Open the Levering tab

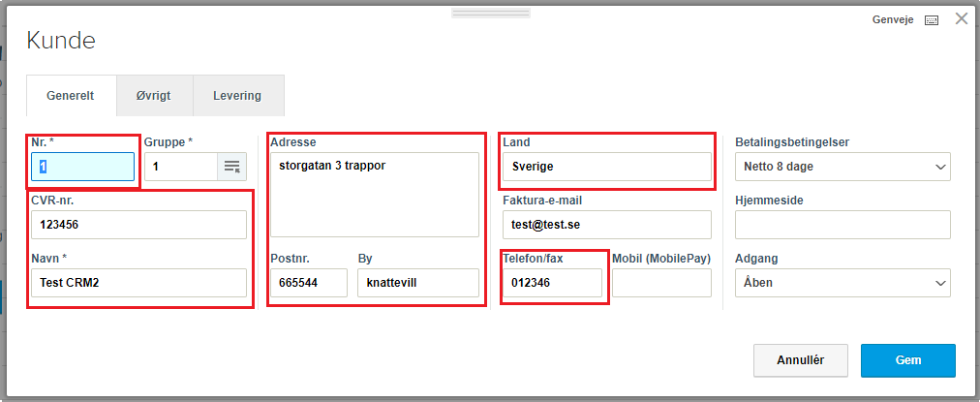tap(237, 96)
